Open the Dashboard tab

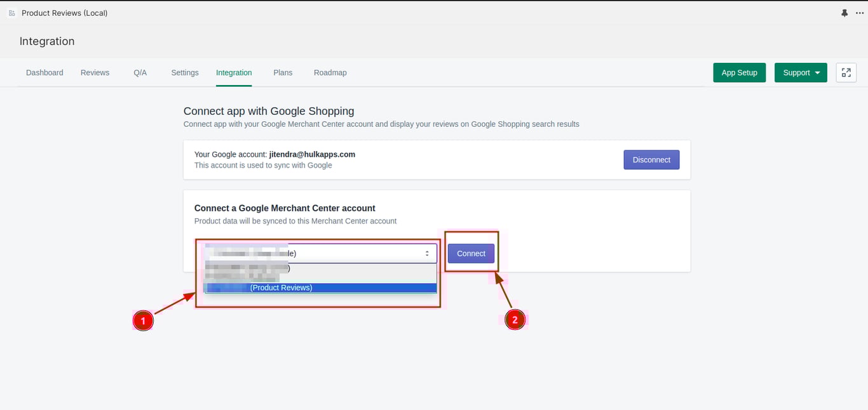point(44,72)
